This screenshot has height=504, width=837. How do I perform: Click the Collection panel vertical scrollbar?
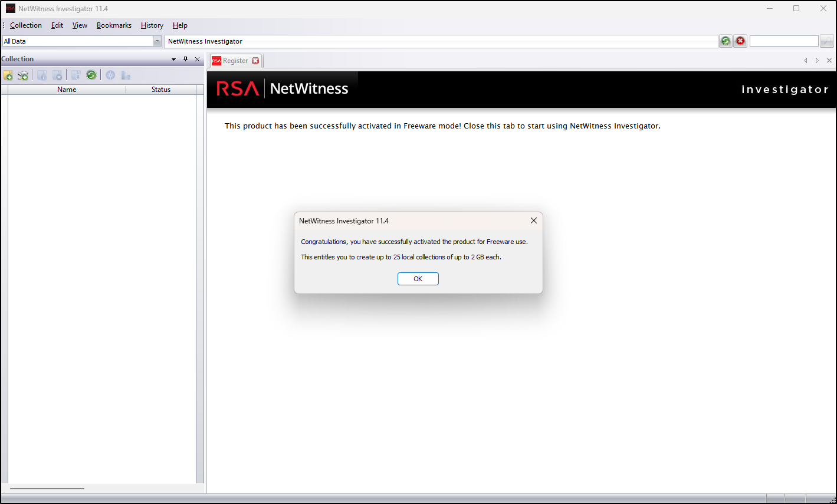[200, 289]
